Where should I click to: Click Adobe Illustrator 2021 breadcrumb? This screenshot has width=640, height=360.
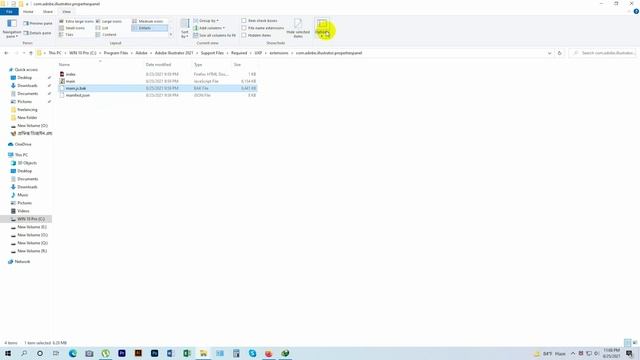click(x=174, y=53)
